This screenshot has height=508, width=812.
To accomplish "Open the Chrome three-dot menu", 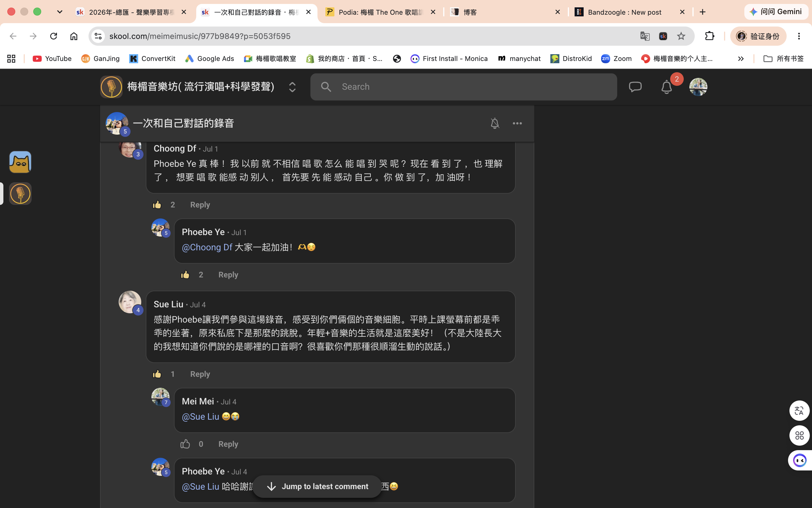I will [x=799, y=36].
